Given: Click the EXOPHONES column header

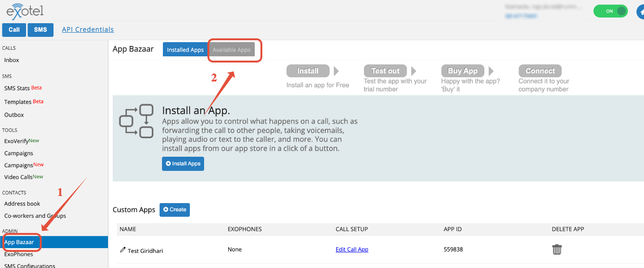Looking at the screenshot, I should 245,229.
